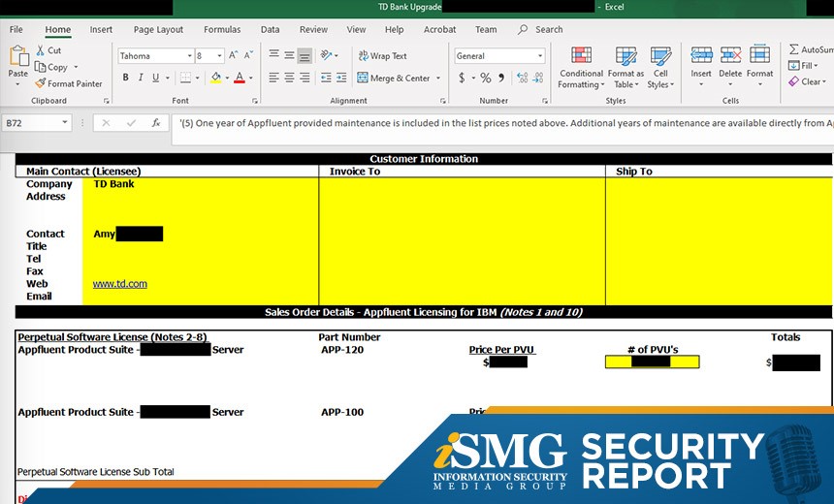Activate the Format Painter tool
The width and height of the screenshot is (834, 504).
[x=69, y=83]
